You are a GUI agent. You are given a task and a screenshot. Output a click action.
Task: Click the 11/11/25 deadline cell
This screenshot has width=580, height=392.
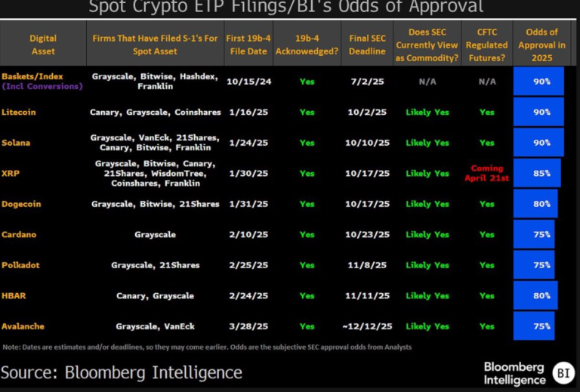[x=367, y=296]
